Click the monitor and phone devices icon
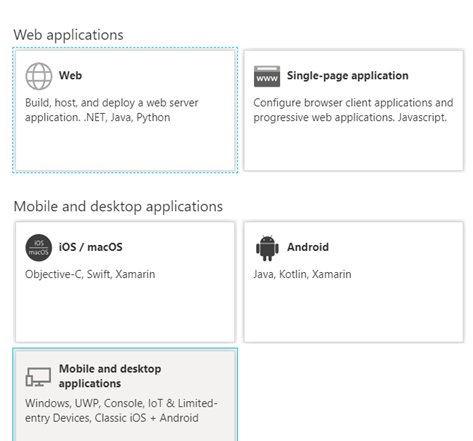 [x=38, y=377]
